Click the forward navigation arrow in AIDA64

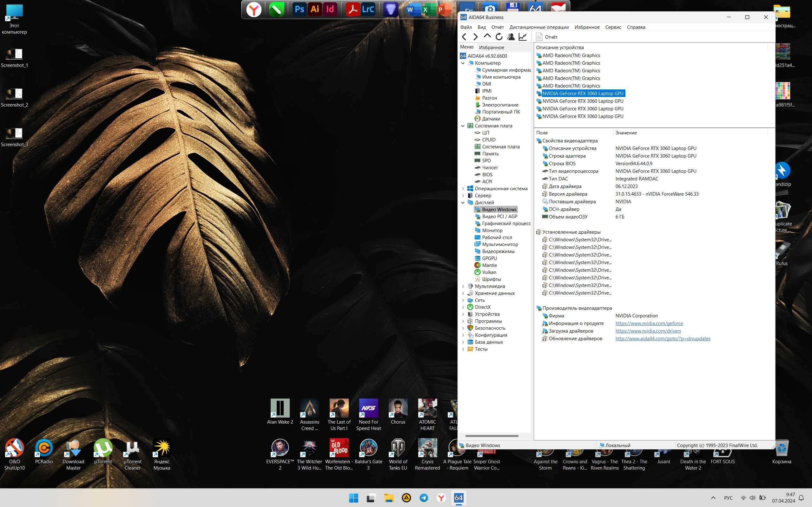pos(475,37)
